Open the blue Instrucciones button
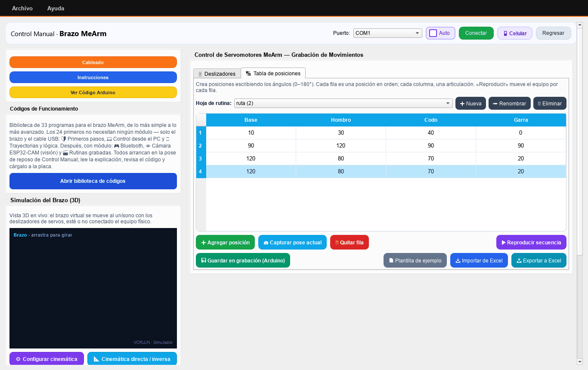This screenshot has height=370, width=588. point(93,77)
